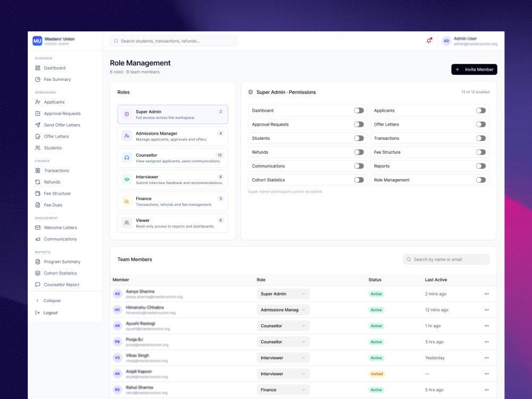Collapse the sidebar
Screen dimensions: 532x399
[x=48, y=301]
